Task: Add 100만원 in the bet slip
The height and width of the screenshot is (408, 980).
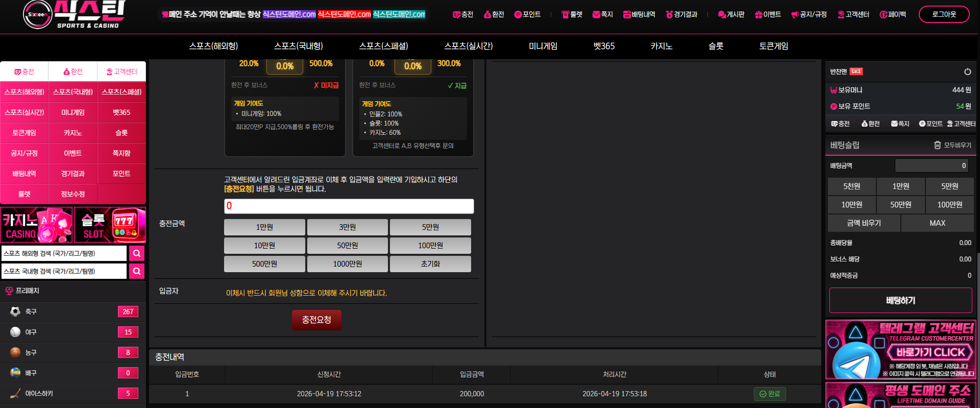Action: pos(949,205)
